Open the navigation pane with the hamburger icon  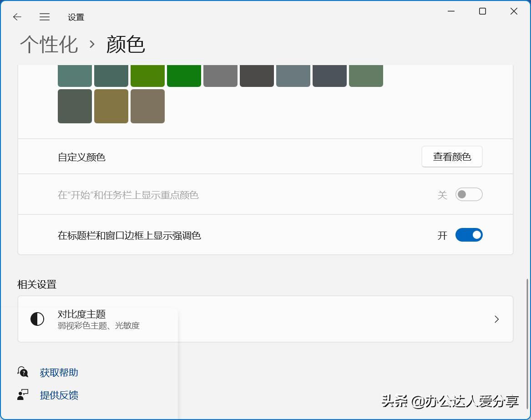pyautogui.click(x=45, y=17)
